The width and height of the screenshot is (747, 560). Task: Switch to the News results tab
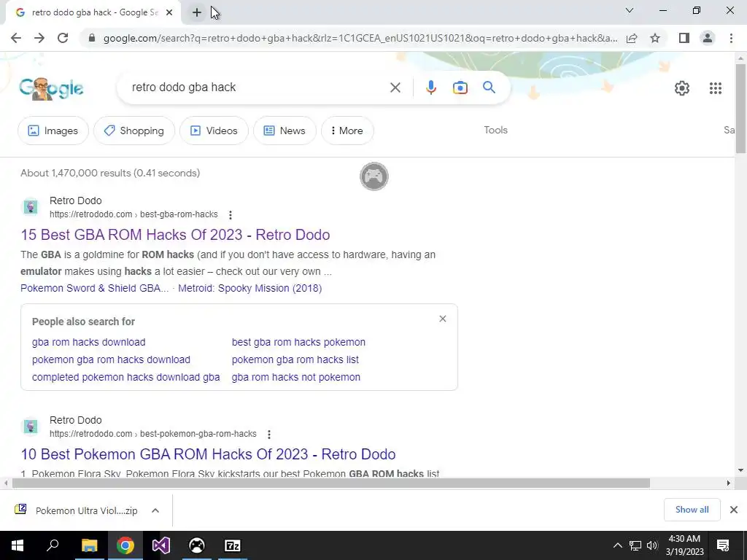click(x=285, y=131)
